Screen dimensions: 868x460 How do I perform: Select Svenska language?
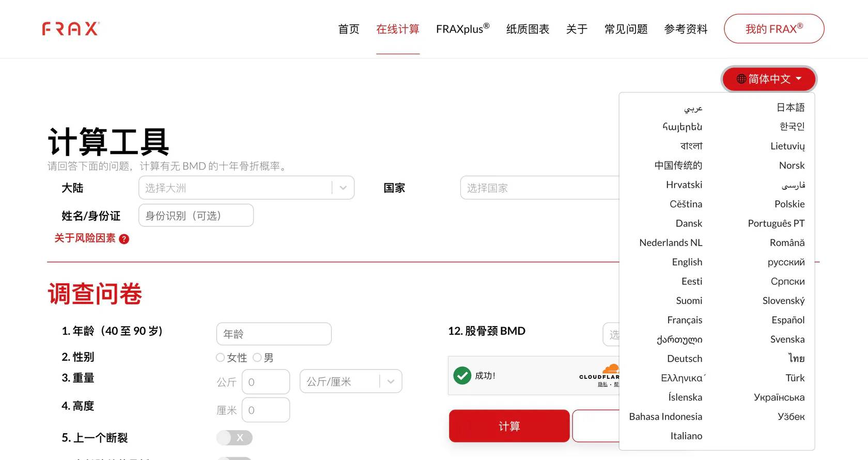pos(787,340)
